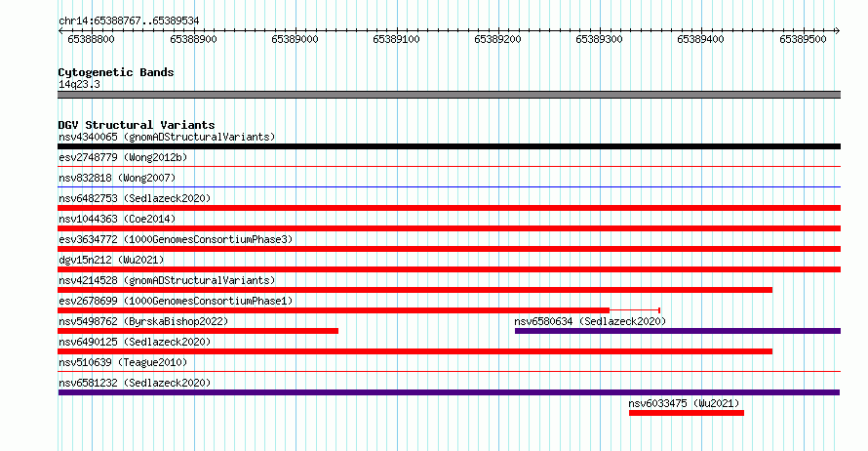Click ruler position 65389200

497,39
